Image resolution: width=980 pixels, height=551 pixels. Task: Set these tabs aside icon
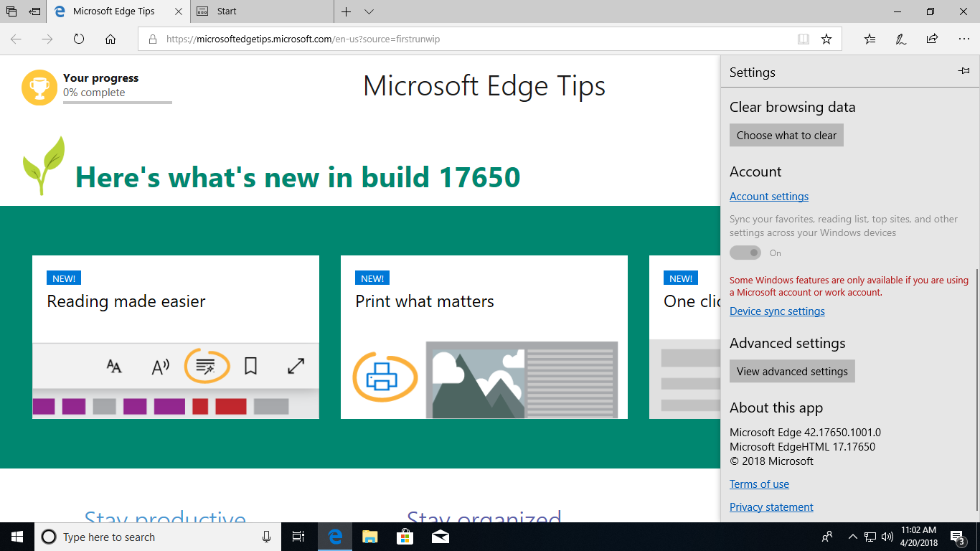point(34,11)
